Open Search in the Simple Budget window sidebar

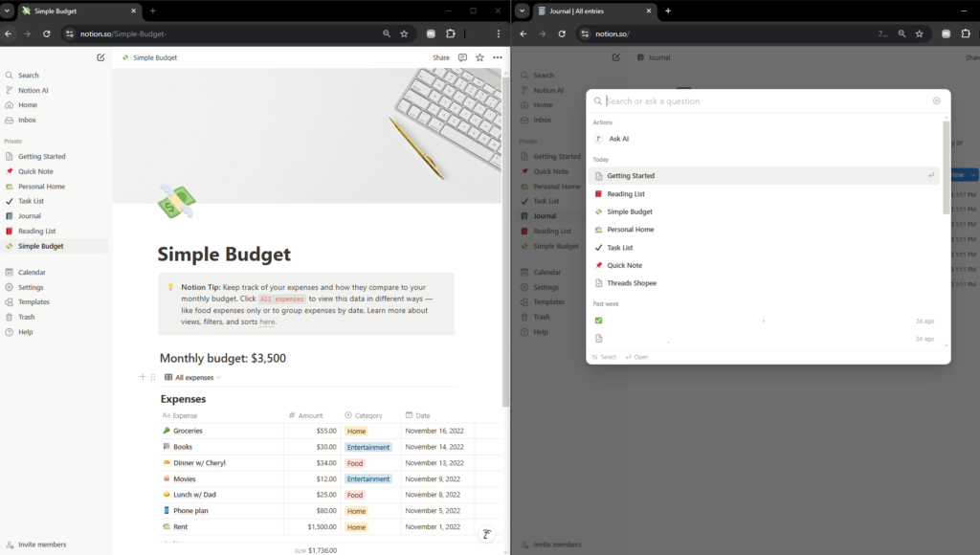tap(28, 75)
